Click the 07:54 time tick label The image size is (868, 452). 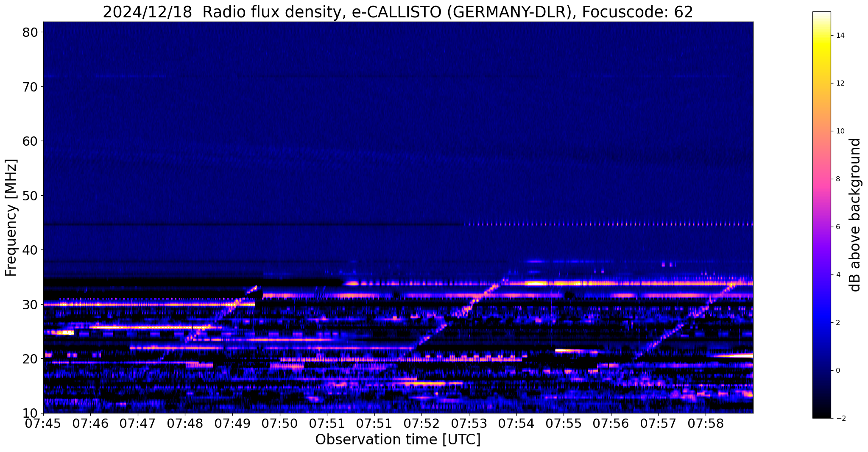(x=516, y=424)
